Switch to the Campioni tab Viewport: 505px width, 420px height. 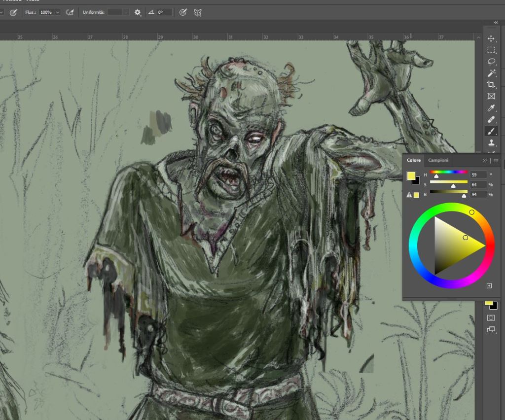(438, 160)
